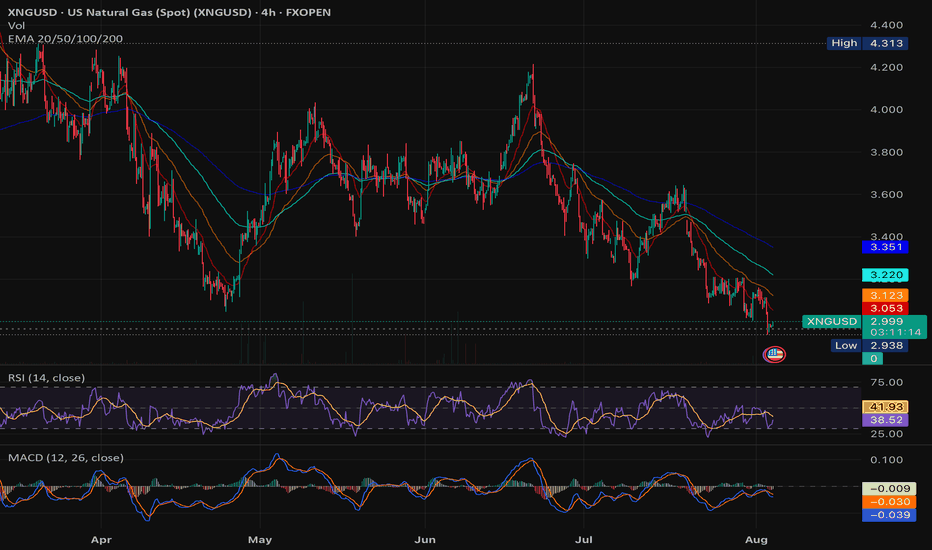This screenshot has width=932, height=550.
Task: Click the red EMA 20 value 3.053
Action: (x=886, y=308)
